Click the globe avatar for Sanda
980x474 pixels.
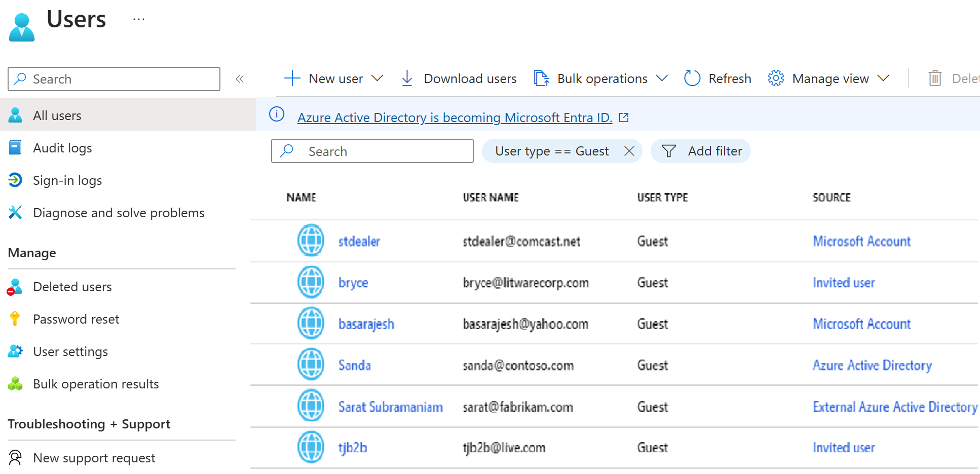(x=311, y=364)
